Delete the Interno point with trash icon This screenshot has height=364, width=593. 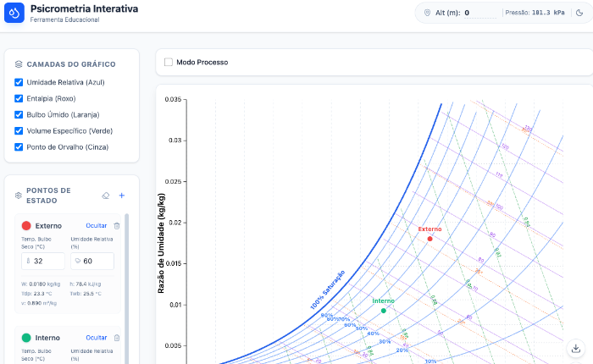click(117, 338)
